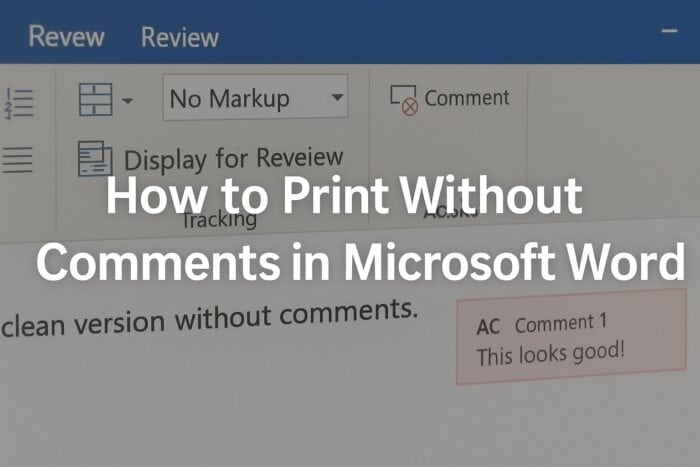Click the delete Comment icon
The image size is (700, 467).
(404, 100)
